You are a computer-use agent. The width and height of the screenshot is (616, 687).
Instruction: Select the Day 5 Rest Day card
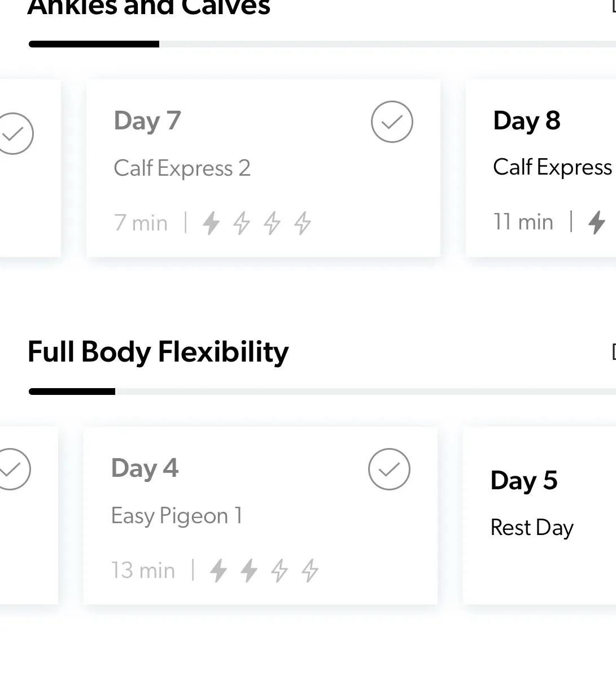539,515
